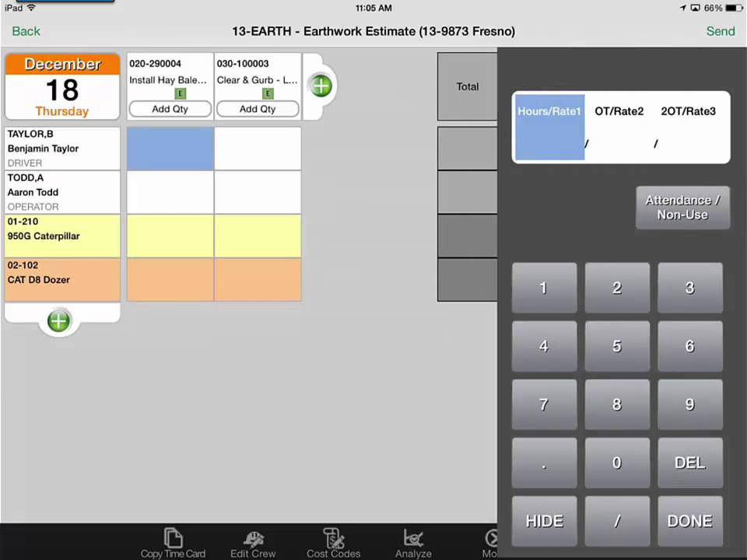Image resolution: width=747 pixels, height=560 pixels.
Task: Tap Back to leave the estimate
Action: coord(26,31)
